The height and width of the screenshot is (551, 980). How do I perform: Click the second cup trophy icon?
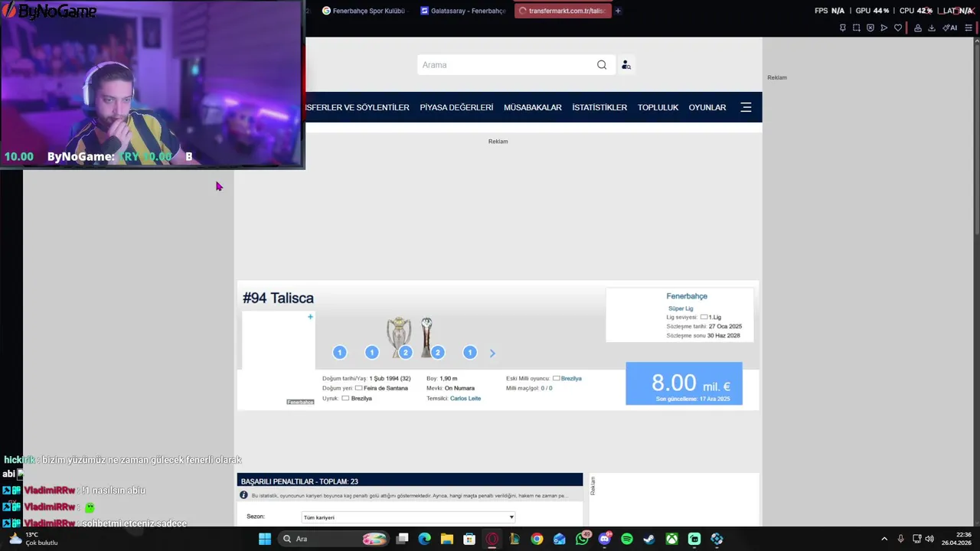click(x=426, y=337)
